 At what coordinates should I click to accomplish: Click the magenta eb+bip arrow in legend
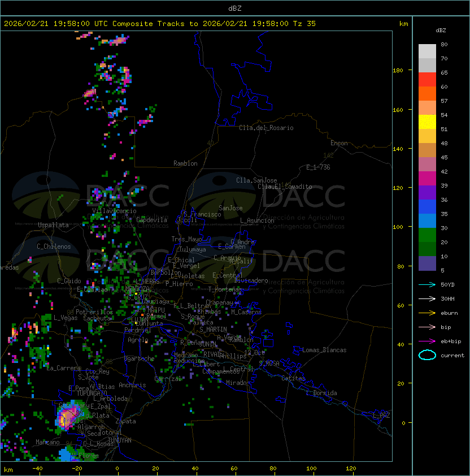click(427, 341)
